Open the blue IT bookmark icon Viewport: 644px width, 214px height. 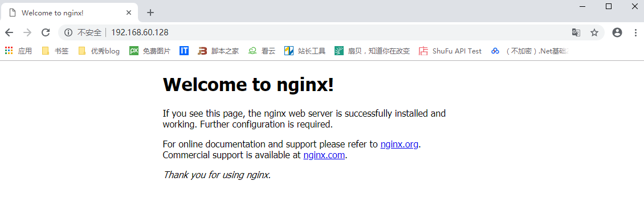click(184, 51)
